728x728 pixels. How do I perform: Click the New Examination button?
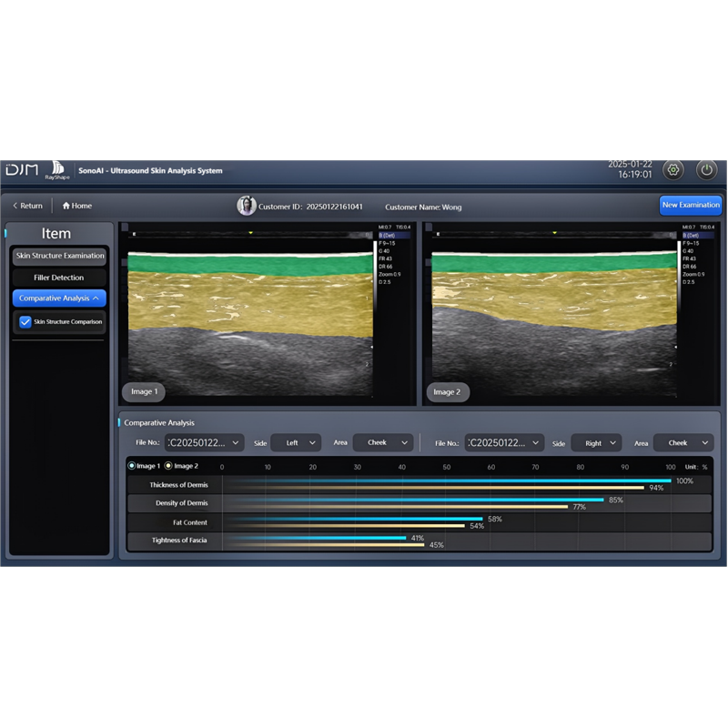691,205
